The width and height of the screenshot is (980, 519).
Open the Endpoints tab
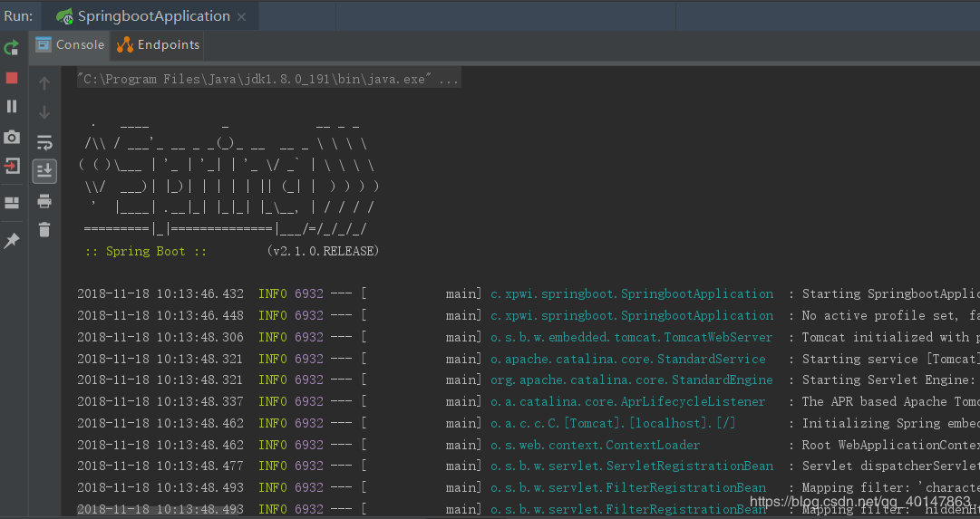click(159, 44)
